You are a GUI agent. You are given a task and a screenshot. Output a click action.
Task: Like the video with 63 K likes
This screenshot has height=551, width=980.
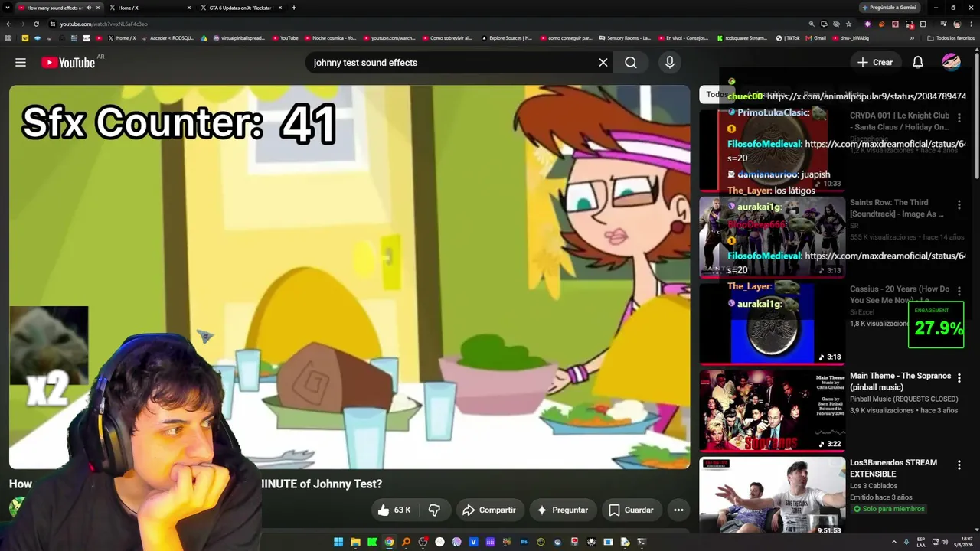coord(395,510)
